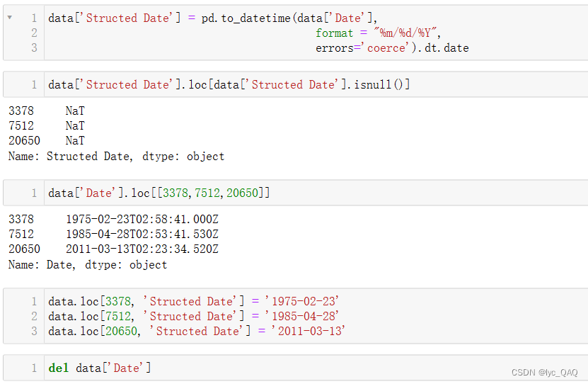
Task: Click the output row 7512 NaT
Action: pos(47,125)
